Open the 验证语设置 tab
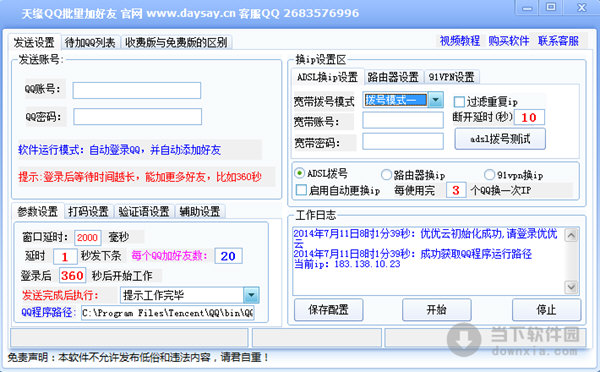 144,211
